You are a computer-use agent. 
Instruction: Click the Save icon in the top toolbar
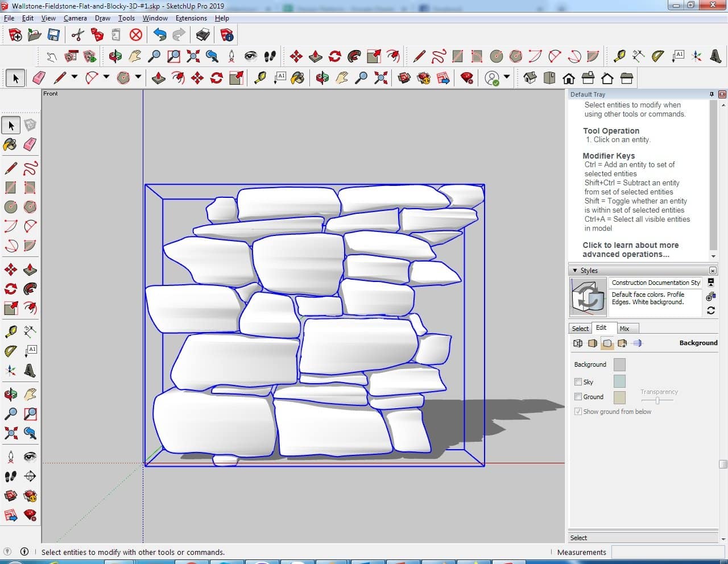point(53,35)
